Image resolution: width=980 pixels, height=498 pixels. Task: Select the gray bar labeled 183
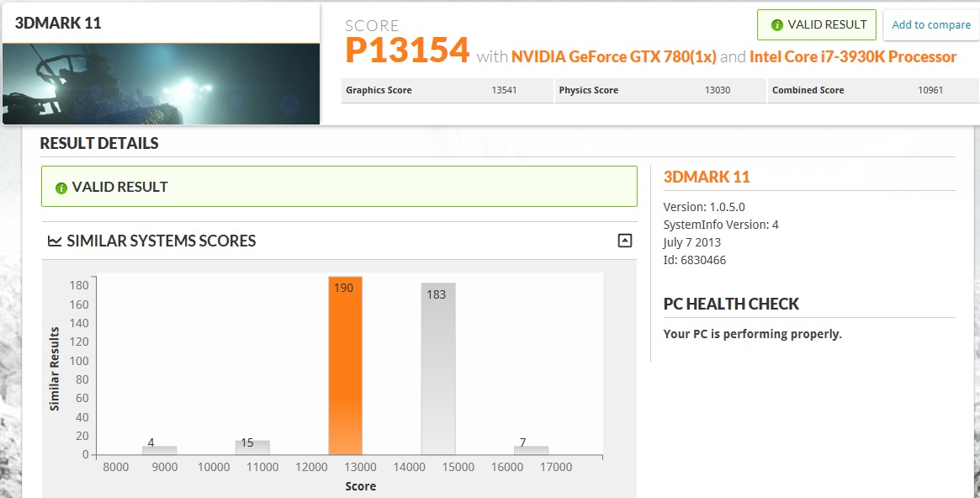pyautogui.click(x=438, y=368)
